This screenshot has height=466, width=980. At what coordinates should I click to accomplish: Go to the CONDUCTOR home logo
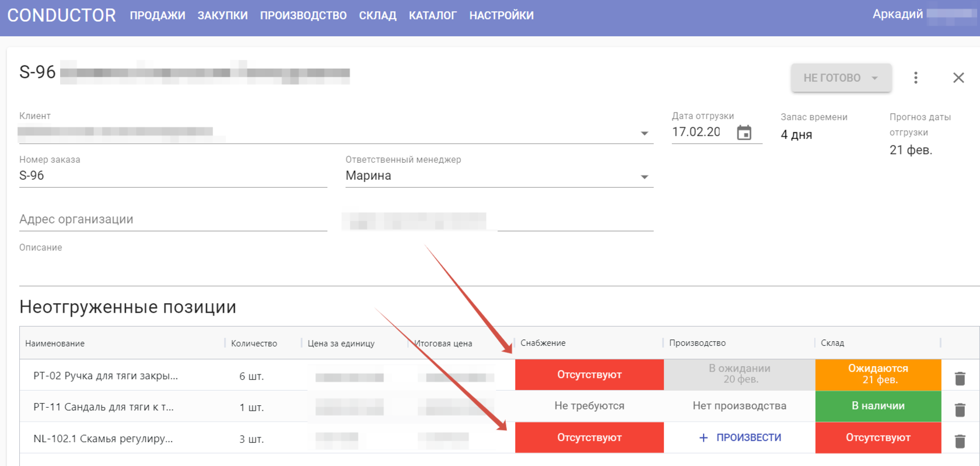coord(62,15)
